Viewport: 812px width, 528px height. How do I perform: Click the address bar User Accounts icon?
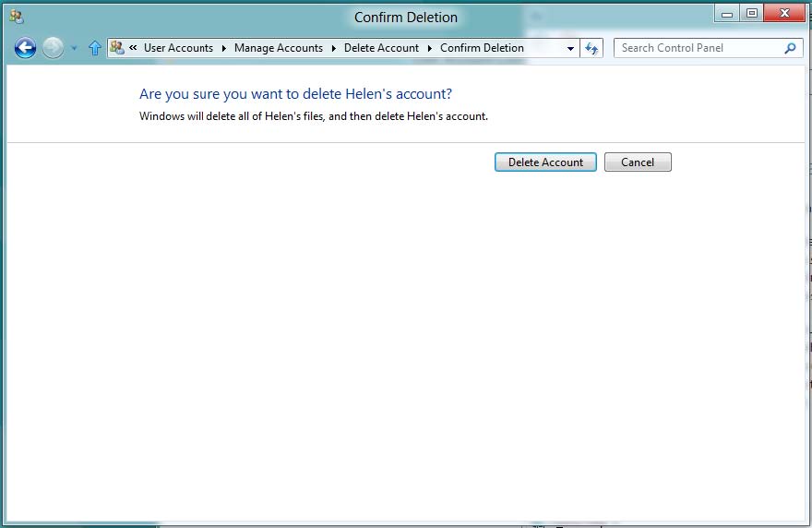pos(117,48)
